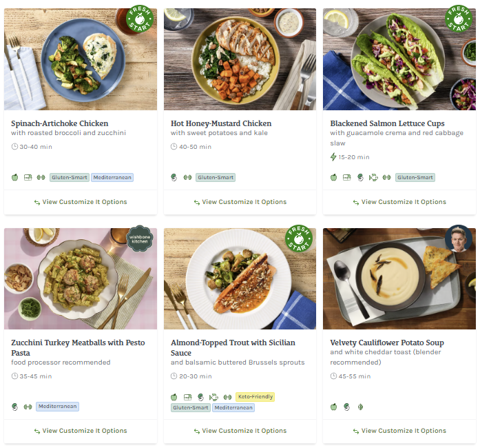
Task: Expand Customize It options for Blackened Salmon Lettuce Cups
Action: pos(399,202)
